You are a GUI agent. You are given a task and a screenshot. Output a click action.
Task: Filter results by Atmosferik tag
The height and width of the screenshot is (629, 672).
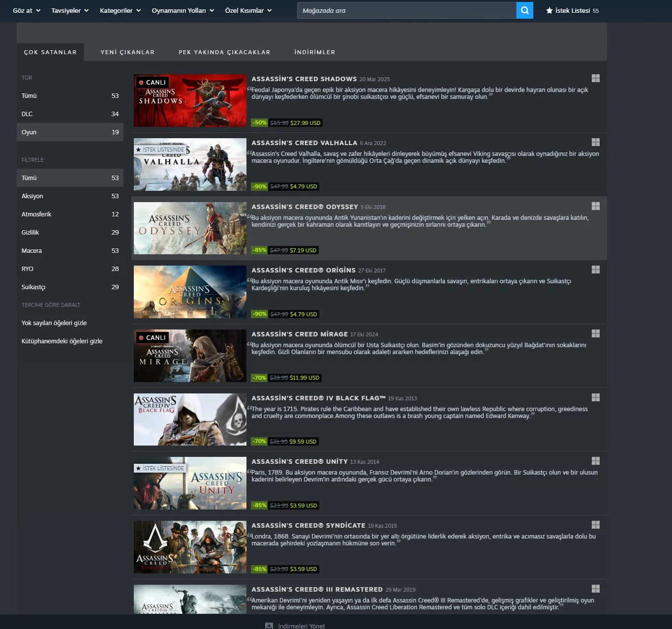pos(70,214)
